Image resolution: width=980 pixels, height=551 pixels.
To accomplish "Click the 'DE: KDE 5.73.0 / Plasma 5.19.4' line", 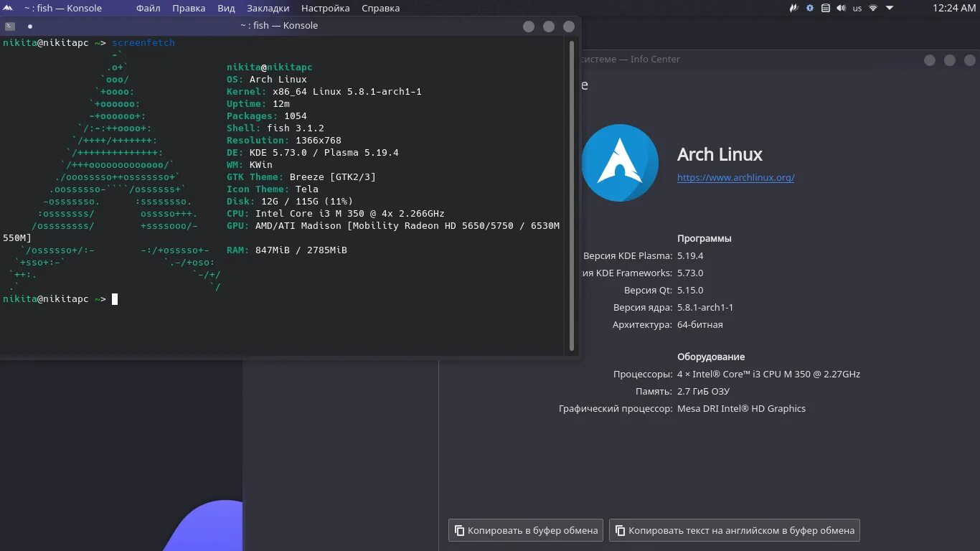I will pos(313,153).
